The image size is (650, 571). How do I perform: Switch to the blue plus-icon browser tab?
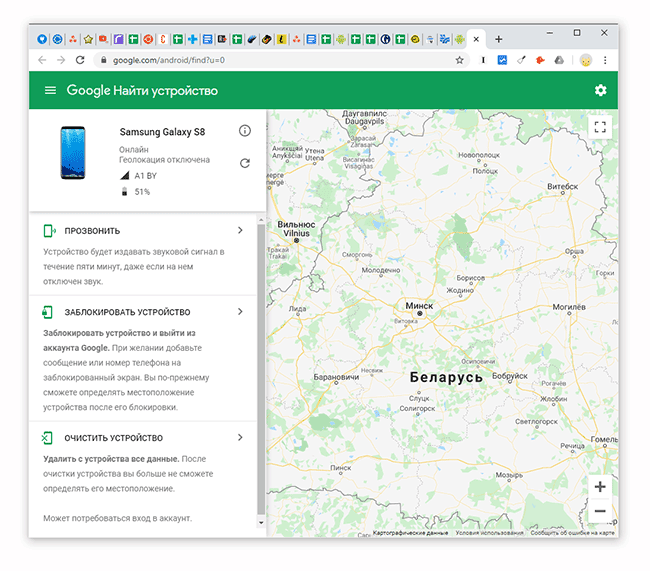(x=192, y=39)
